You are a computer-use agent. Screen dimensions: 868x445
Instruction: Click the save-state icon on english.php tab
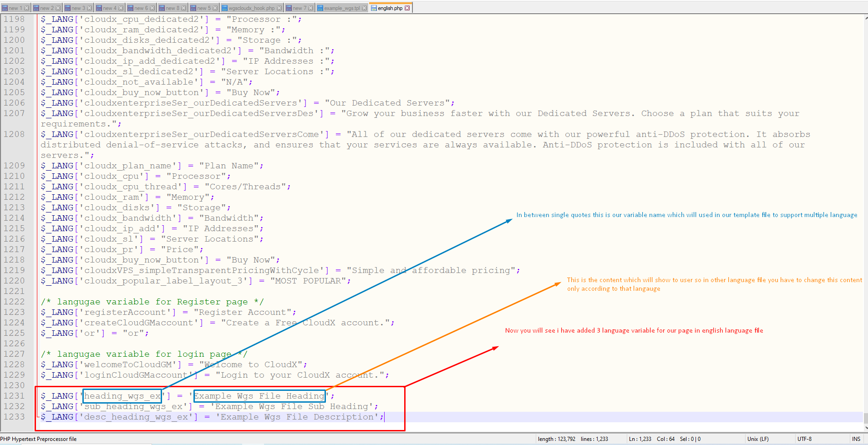[x=374, y=8]
